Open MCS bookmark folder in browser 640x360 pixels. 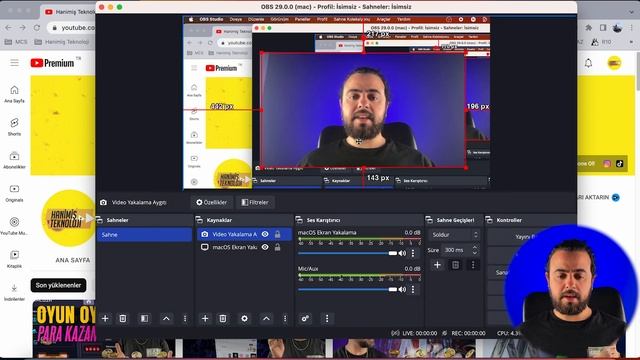[16, 42]
